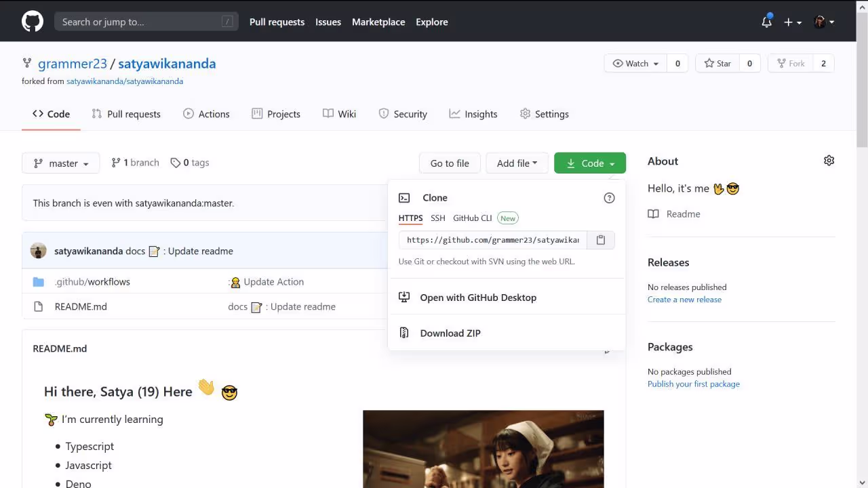The width and height of the screenshot is (868, 488).
Task: Select the HTTPS clone option
Action: point(410,218)
